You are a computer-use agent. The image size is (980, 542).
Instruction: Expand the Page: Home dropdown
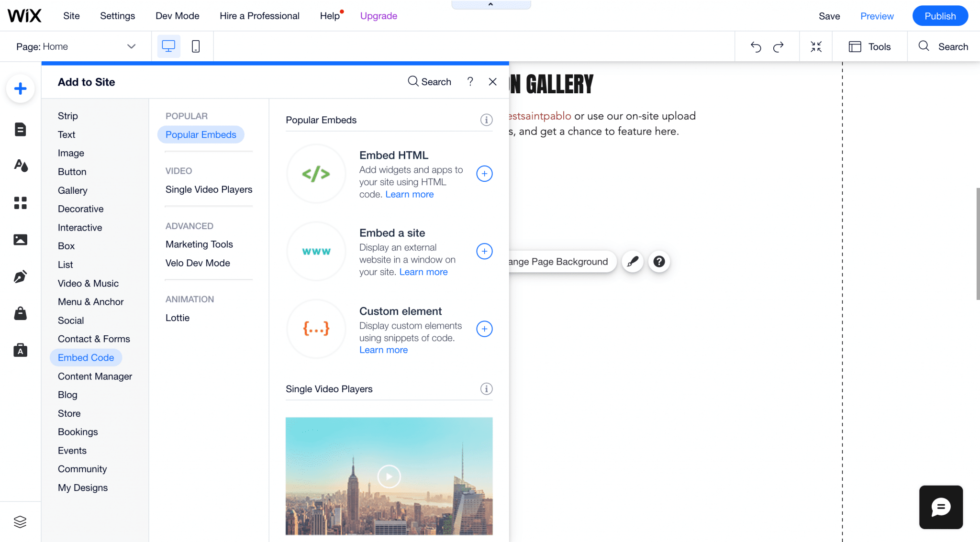coord(131,46)
